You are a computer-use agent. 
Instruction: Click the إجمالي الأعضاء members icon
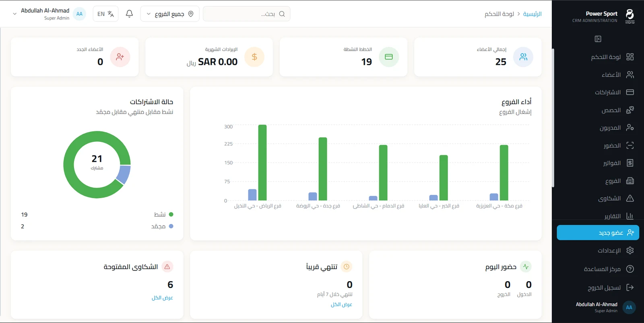point(523,57)
